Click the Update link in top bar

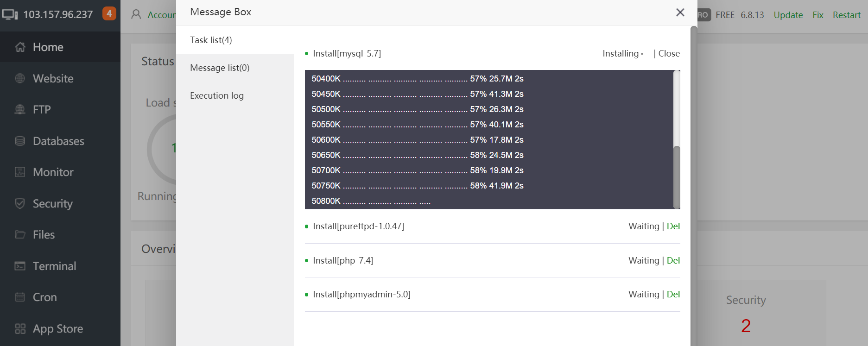tap(788, 15)
